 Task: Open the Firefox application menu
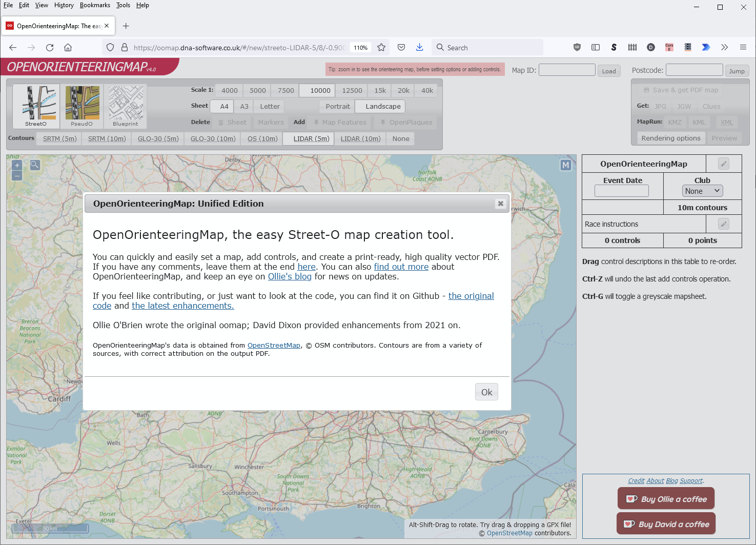pos(743,47)
